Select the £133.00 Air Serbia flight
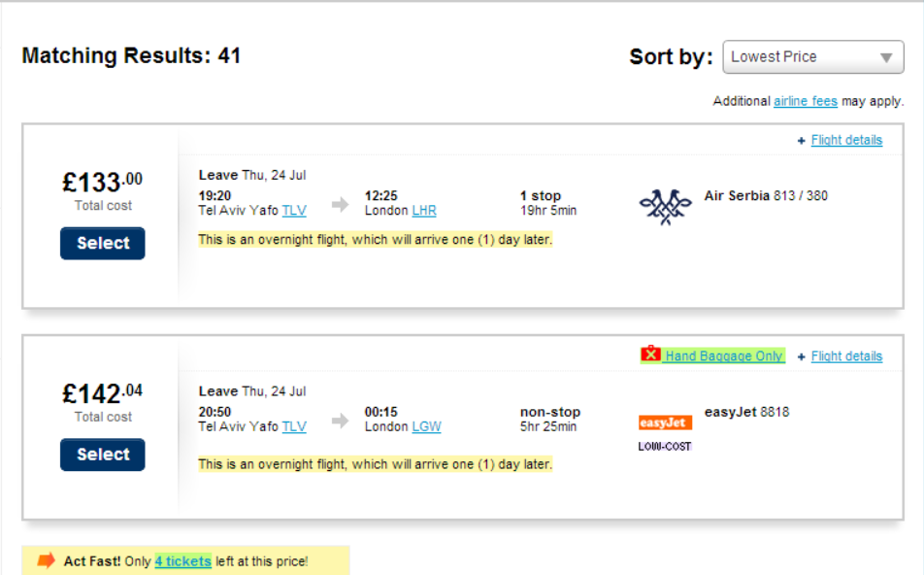The width and height of the screenshot is (924, 575). point(103,244)
